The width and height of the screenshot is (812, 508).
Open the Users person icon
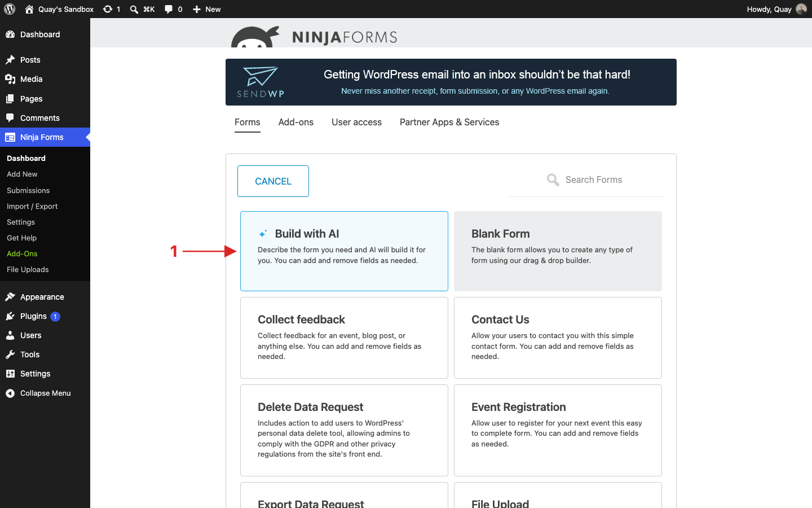coord(10,335)
